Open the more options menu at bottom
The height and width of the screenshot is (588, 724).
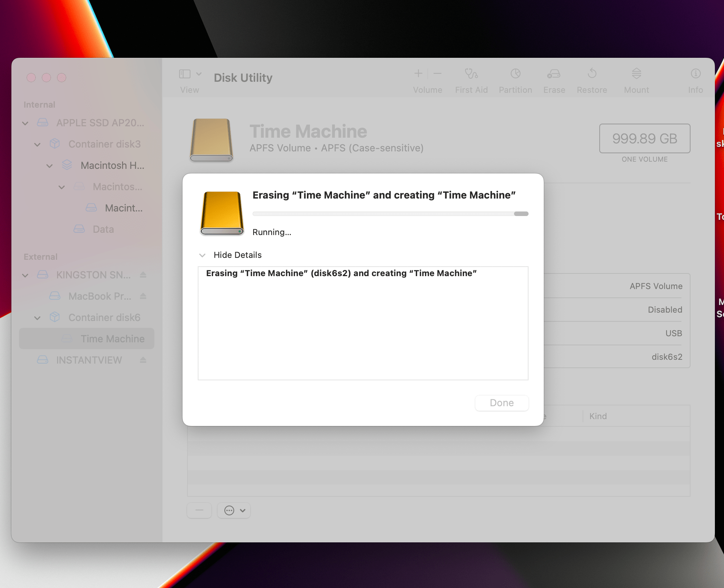pyautogui.click(x=233, y=510)
